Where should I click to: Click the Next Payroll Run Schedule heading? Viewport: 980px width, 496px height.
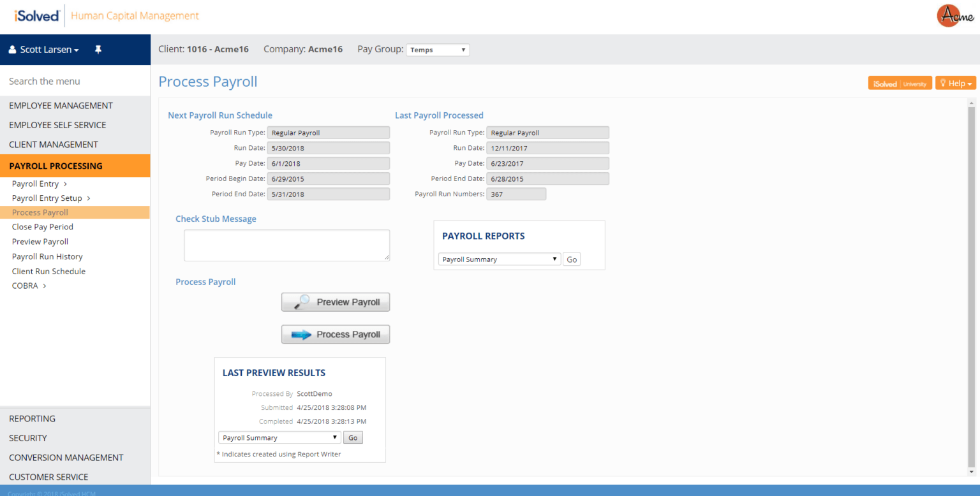(220, 115)
